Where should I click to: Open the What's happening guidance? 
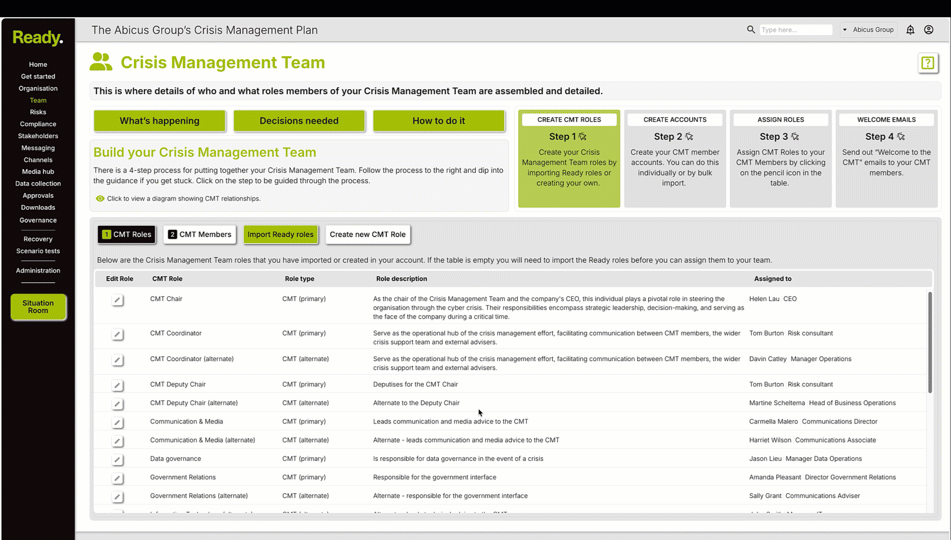(x=160, y=121)
